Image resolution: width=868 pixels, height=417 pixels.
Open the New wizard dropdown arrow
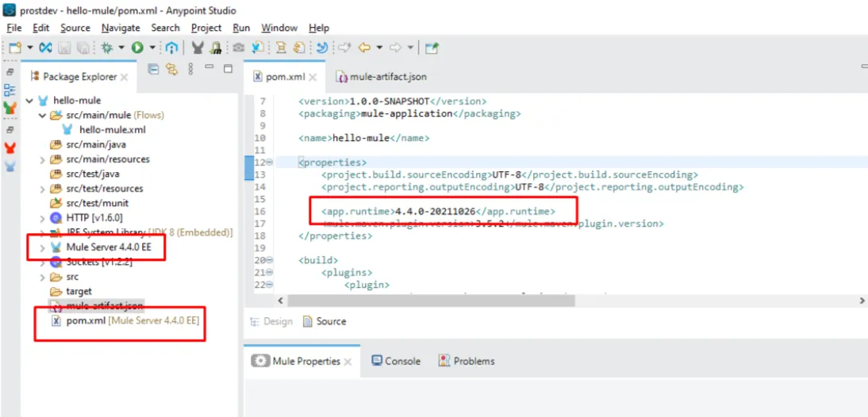tap(30, 48)
